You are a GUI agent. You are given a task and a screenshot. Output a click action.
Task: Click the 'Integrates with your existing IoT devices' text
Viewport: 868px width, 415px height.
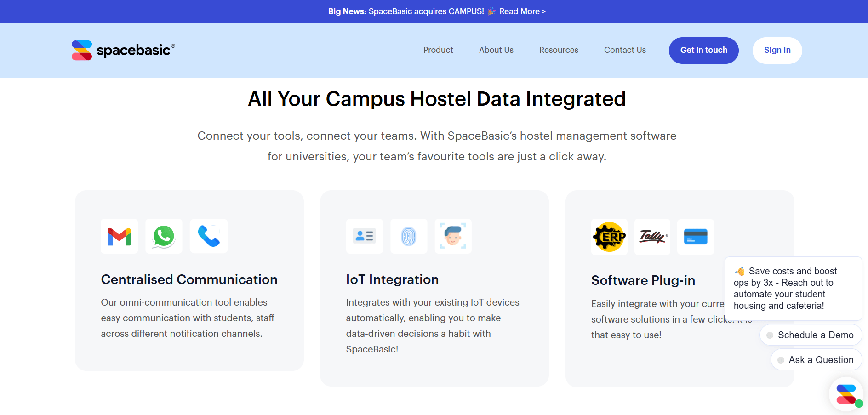pos(433,326)
